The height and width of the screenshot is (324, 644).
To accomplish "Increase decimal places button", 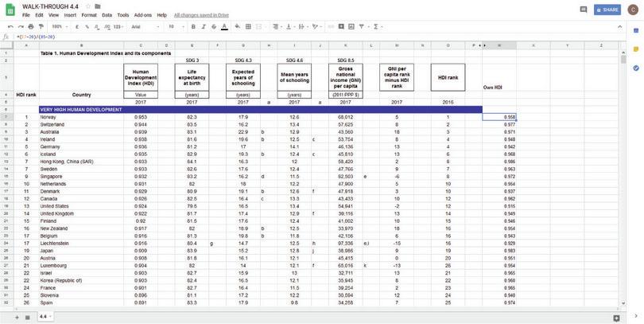I will 107,27.
